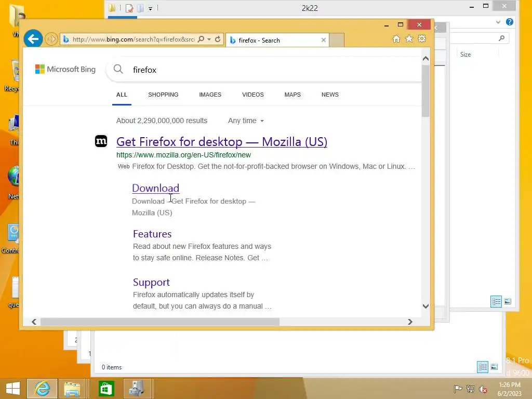Select large icons view in the lower Explorer window
This screenshot has width=532, height=399.
495,367
